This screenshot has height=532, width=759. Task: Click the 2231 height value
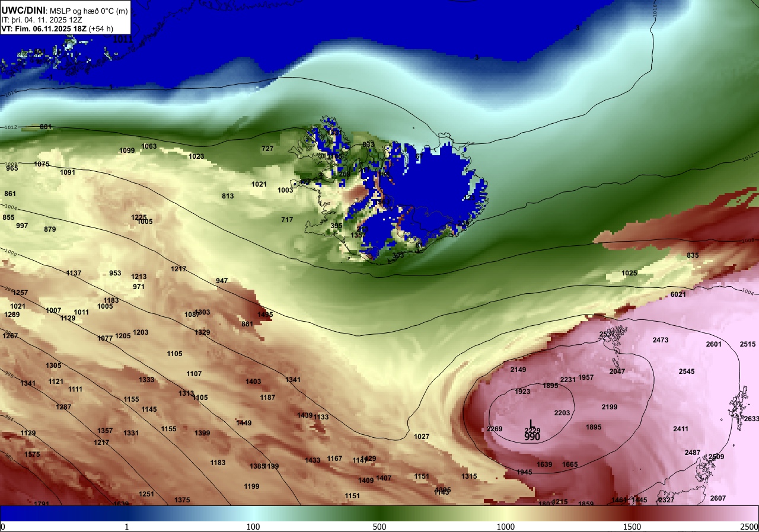point(568,380)
